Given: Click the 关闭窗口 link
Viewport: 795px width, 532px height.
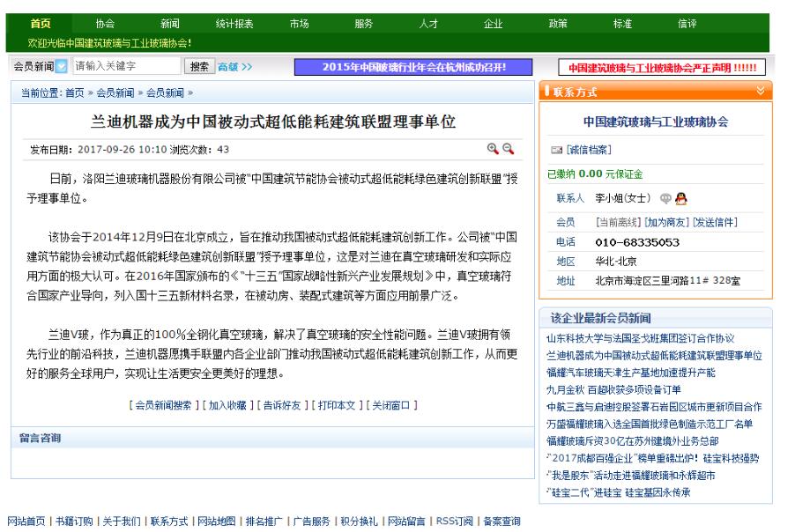Looking at the screenshot, I should click(391, 405).
